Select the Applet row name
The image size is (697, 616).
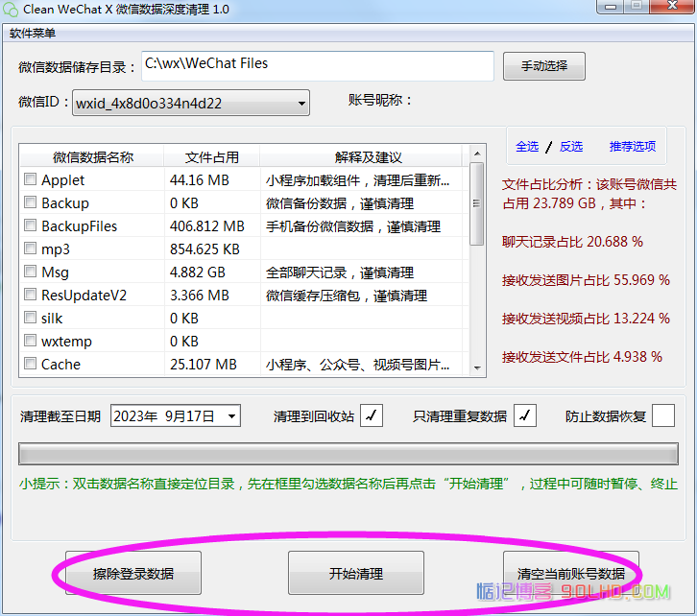62,179
